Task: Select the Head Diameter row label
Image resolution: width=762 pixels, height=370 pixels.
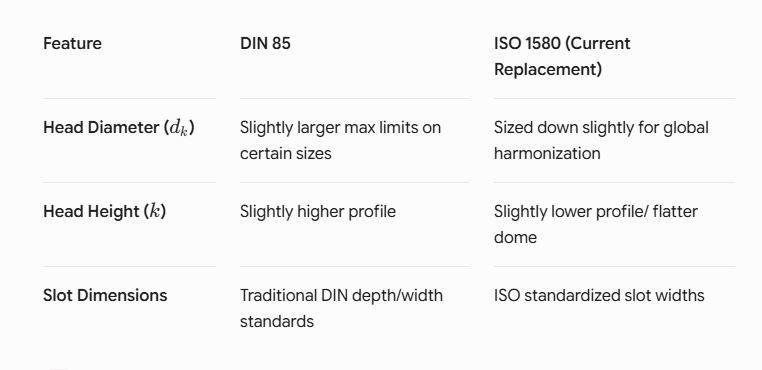Action: (x=119, y=128)
